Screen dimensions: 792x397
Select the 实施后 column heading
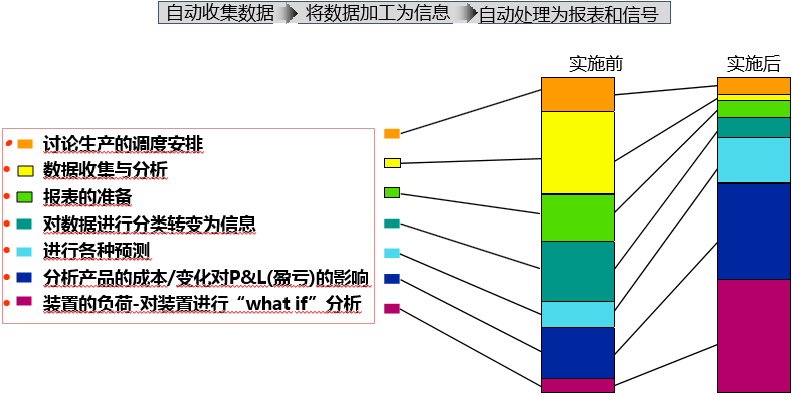(754, 65)
